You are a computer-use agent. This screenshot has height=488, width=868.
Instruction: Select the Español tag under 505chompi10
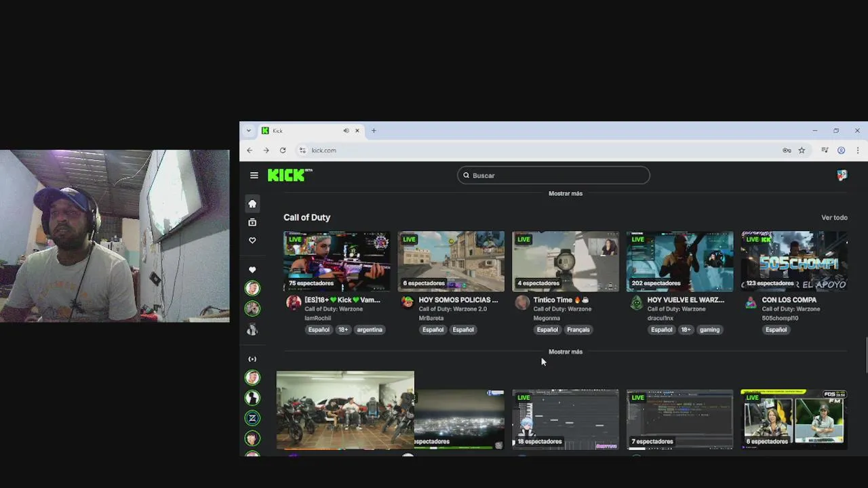point(776,330)
